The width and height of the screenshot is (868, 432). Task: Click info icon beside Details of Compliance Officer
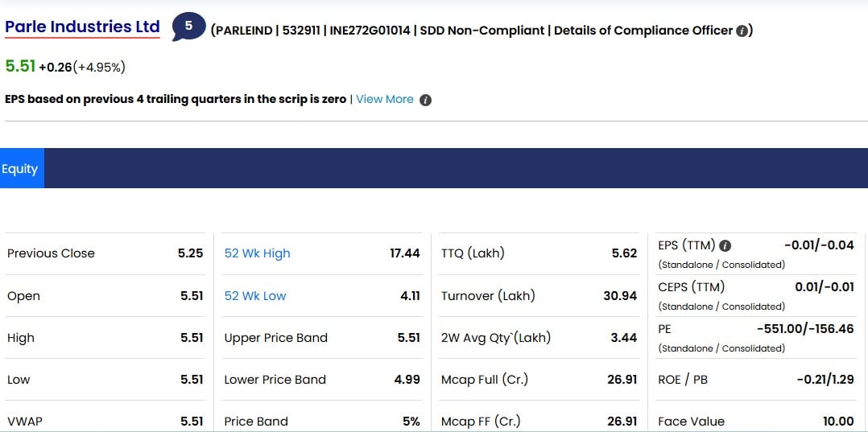742,31
